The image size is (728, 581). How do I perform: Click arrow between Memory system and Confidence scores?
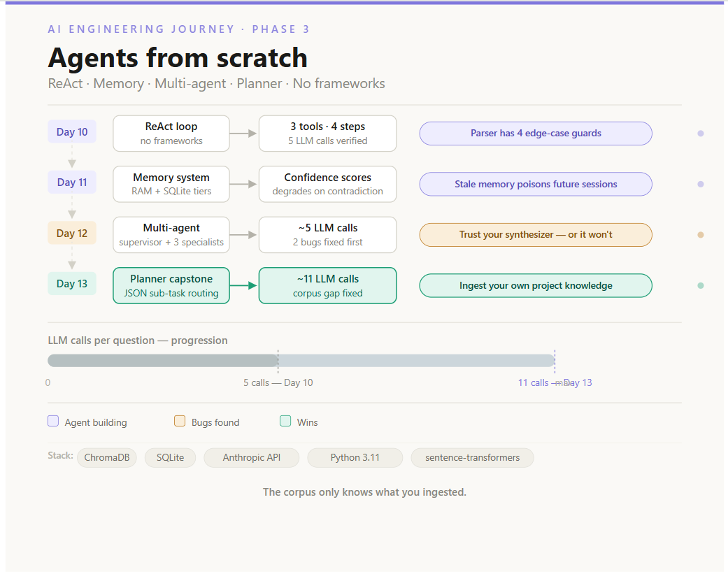(243, 185)
